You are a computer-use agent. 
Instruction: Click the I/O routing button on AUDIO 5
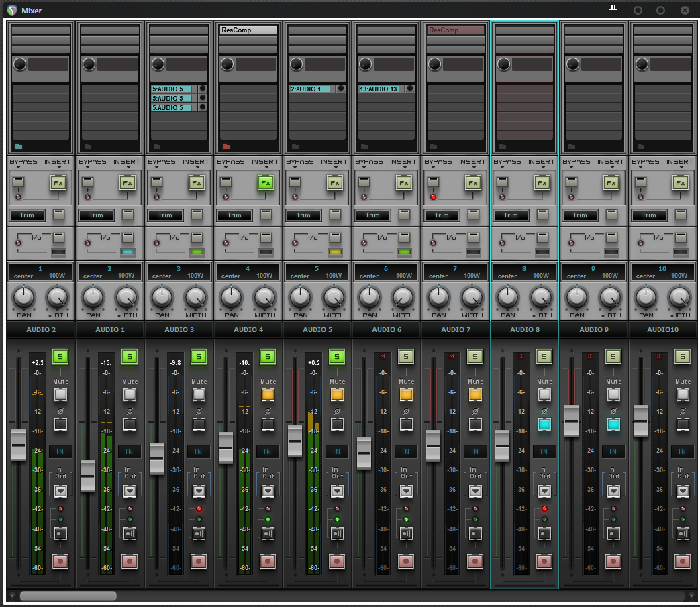(x=334, y=237)
